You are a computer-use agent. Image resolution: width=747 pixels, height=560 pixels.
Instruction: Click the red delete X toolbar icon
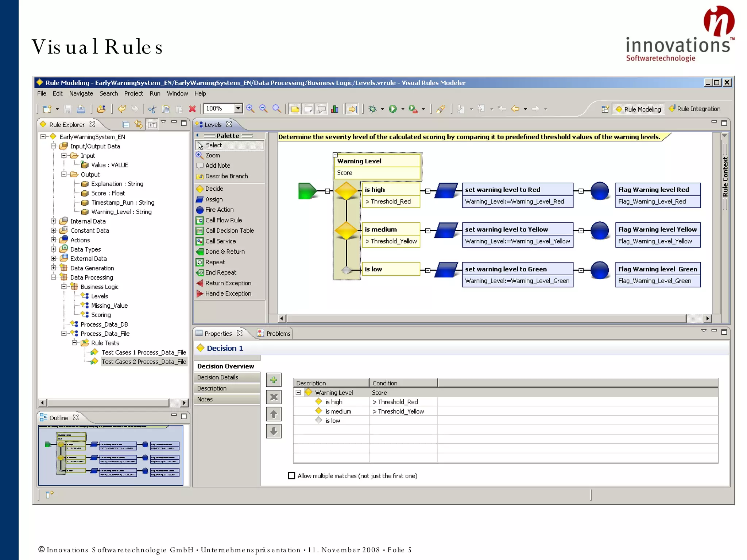(x=192, y=109)
